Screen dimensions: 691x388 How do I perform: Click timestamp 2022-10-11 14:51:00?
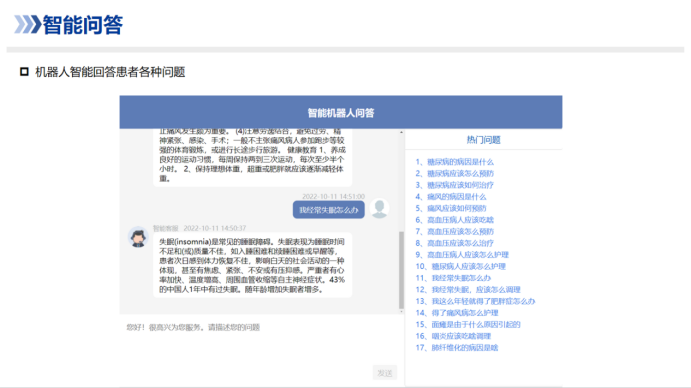click(334, 196)
